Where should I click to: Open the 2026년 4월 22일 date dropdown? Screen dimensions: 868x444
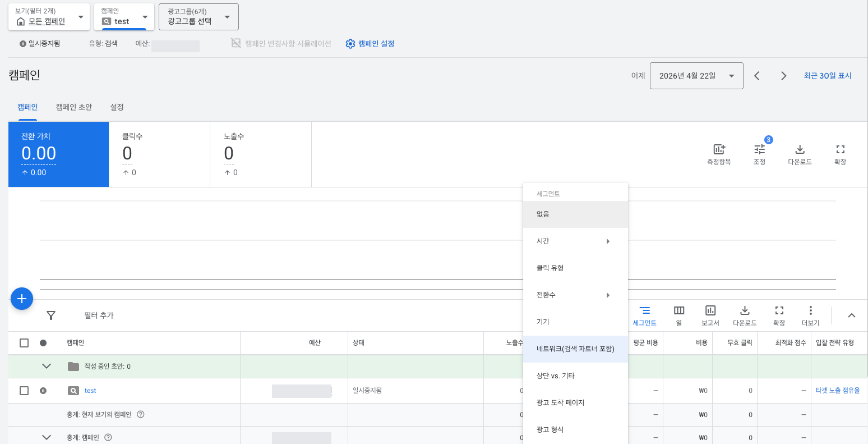pos(696,75)
